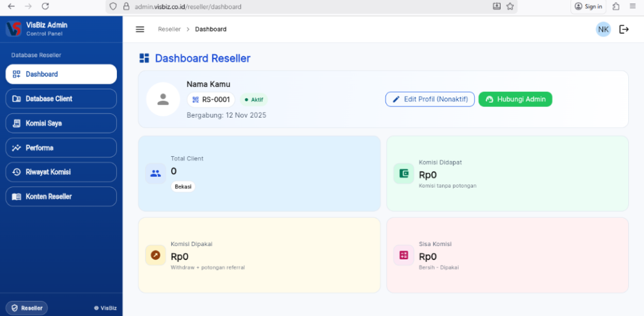Click the VisBiz Admin logo
The image size is (644, 316).
click(14, 29)
